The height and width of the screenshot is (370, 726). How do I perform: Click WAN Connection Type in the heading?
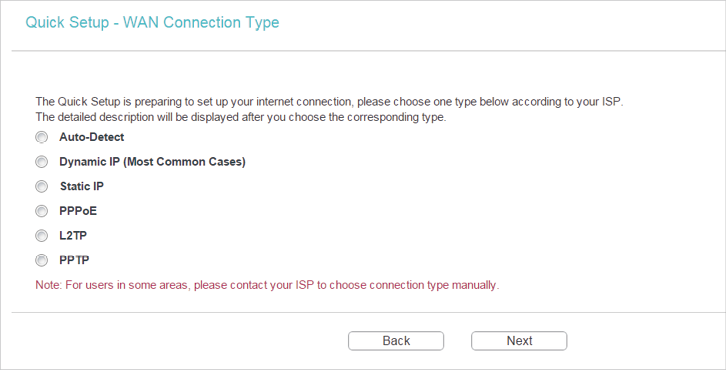(201, 23)
